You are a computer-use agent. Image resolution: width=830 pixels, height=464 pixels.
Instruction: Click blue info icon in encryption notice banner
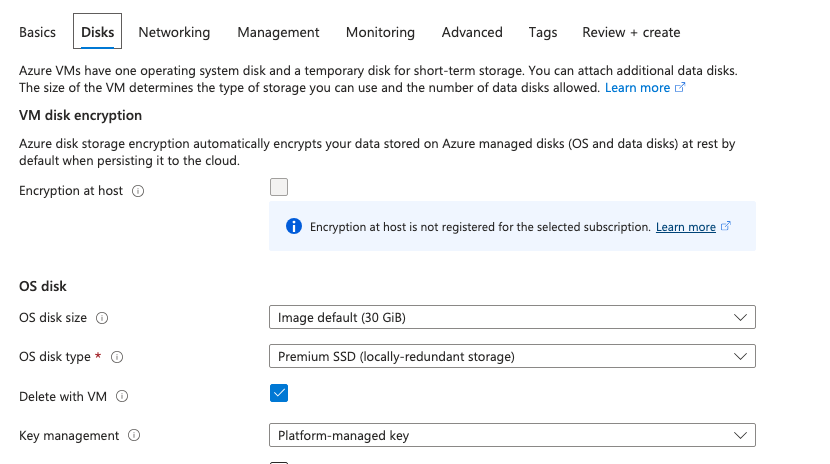[294, 226]
